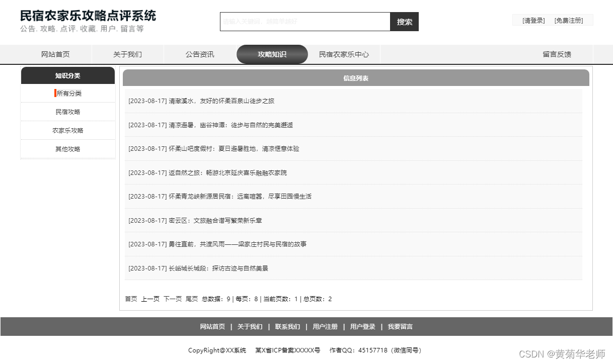
Task: Click 尾页 to jump to last page
Action: (192, 299)
